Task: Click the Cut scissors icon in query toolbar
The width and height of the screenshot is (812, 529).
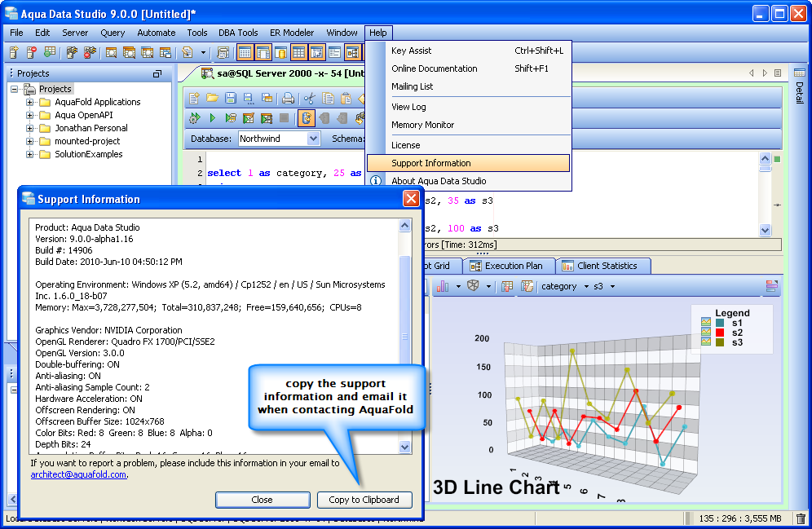Action: tap(309, 99)
